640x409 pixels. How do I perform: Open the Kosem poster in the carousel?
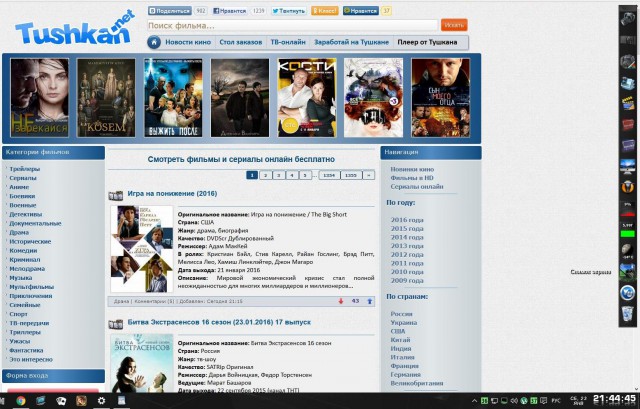pos(106,98)
